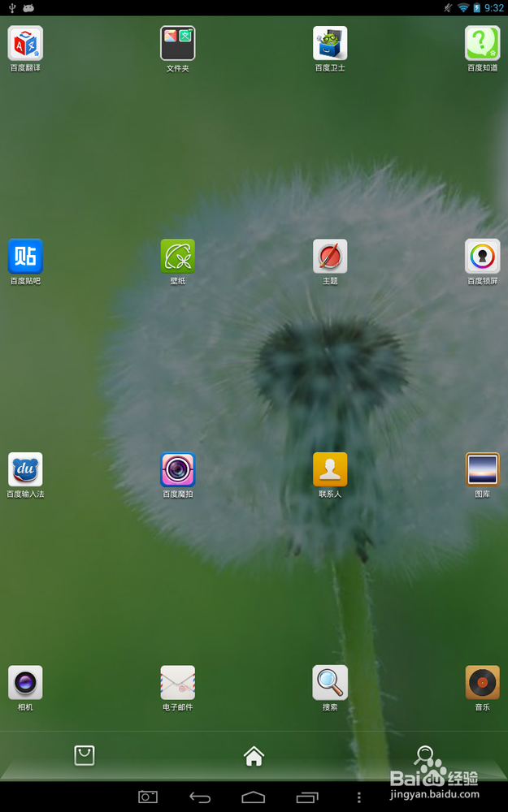
Task: Launch the 相机 camera app
Action: click(x=25, y=683)
